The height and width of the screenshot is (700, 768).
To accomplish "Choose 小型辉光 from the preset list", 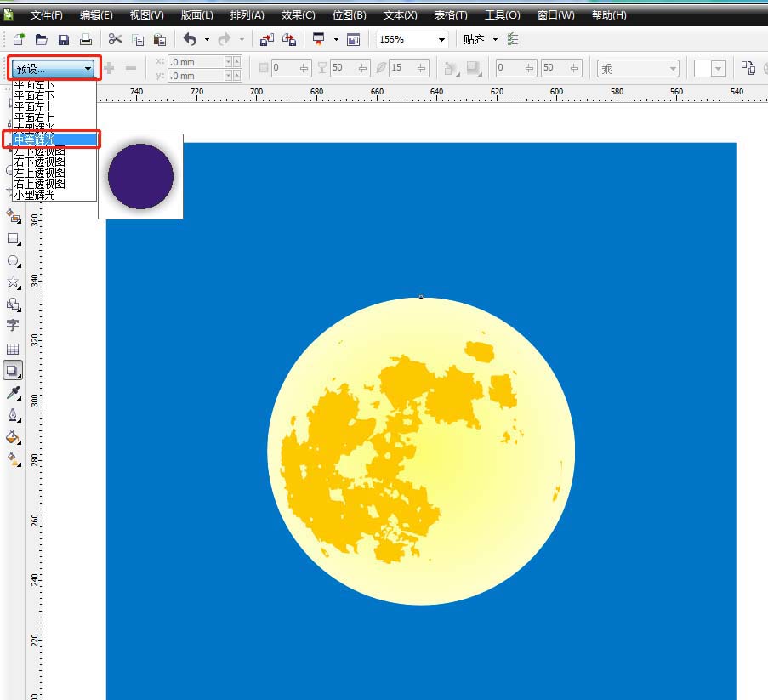I will (x=35, y=195).
